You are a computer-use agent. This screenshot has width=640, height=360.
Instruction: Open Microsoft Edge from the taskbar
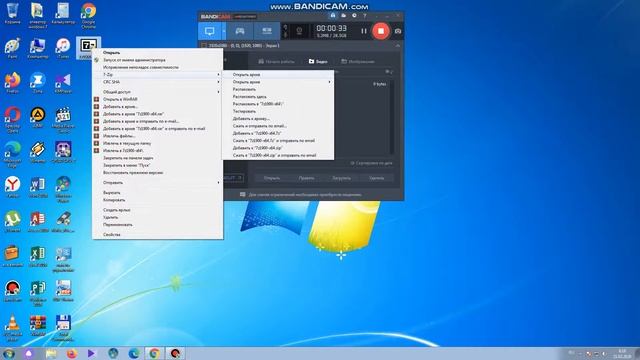point(134,353)
